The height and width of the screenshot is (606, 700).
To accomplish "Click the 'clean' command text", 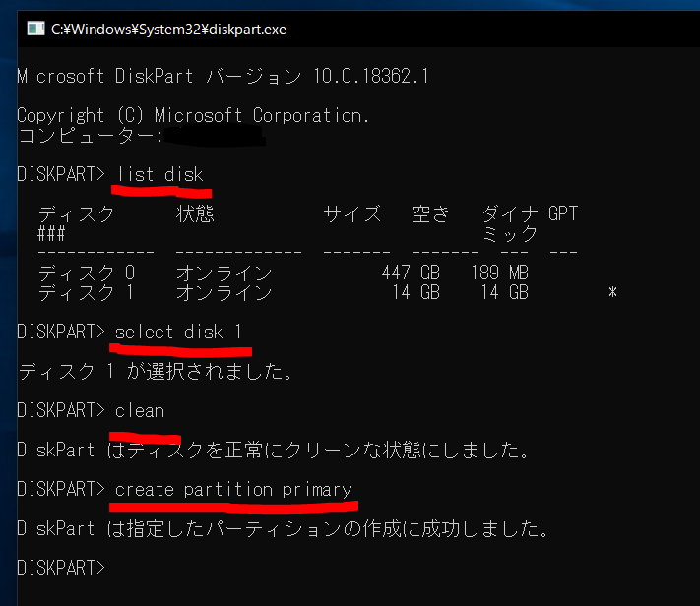I will 140,410.
